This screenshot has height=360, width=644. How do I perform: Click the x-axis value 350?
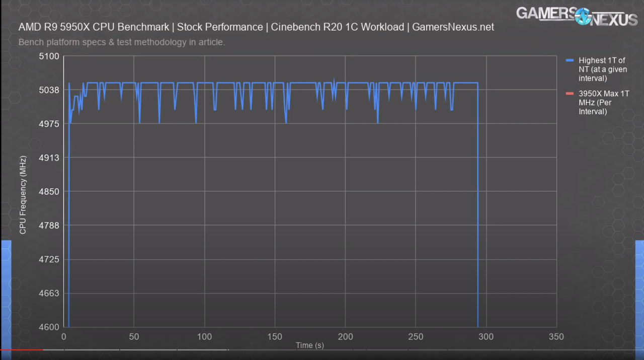click(556, 336)
